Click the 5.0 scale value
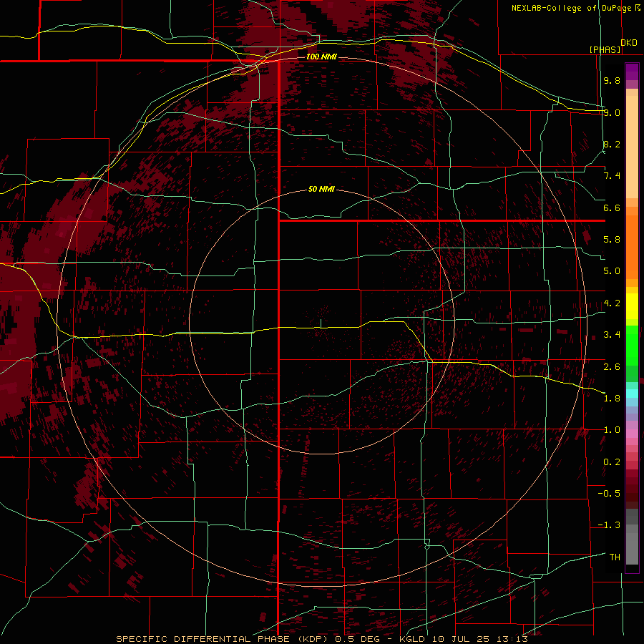This screenshot has width=644, height=644. pyautogui.click(x=612, y=271)
